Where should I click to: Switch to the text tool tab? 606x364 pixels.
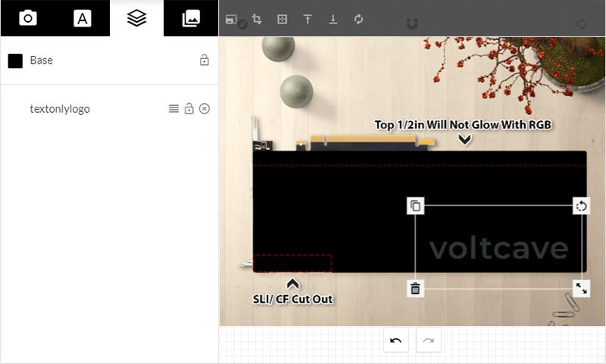(83, 18)
